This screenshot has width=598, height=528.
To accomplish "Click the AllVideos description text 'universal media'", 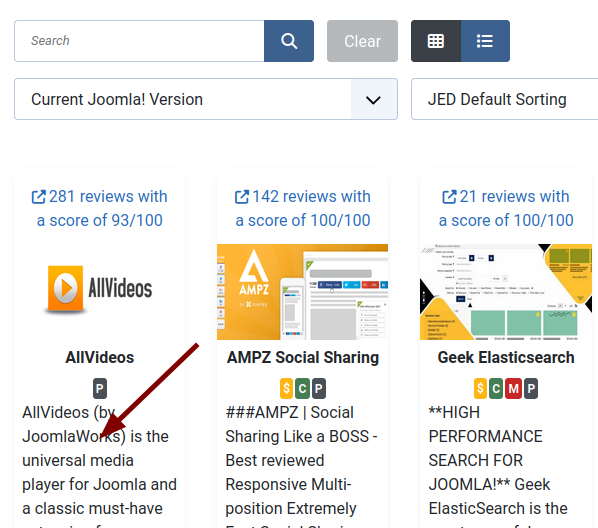I will tap(78, 460).
